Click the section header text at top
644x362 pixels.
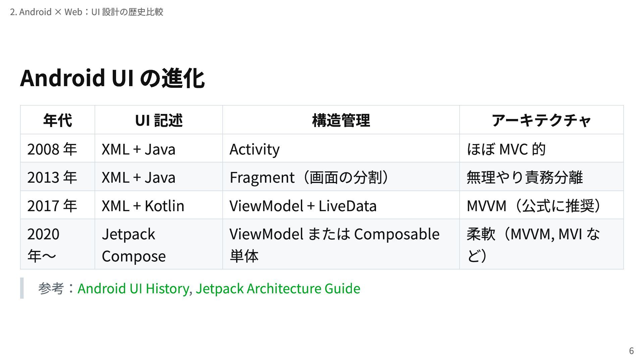pyautogui.click(x=87, y=12)
